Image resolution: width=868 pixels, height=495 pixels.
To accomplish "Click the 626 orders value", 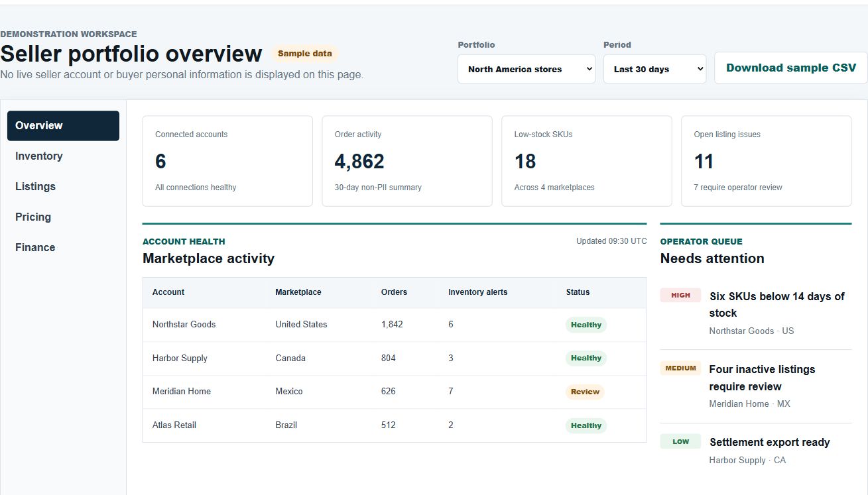I will [389, 392].
